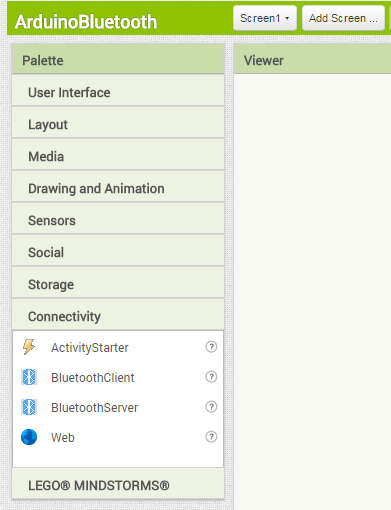Select the Web component label

[63, 438]
